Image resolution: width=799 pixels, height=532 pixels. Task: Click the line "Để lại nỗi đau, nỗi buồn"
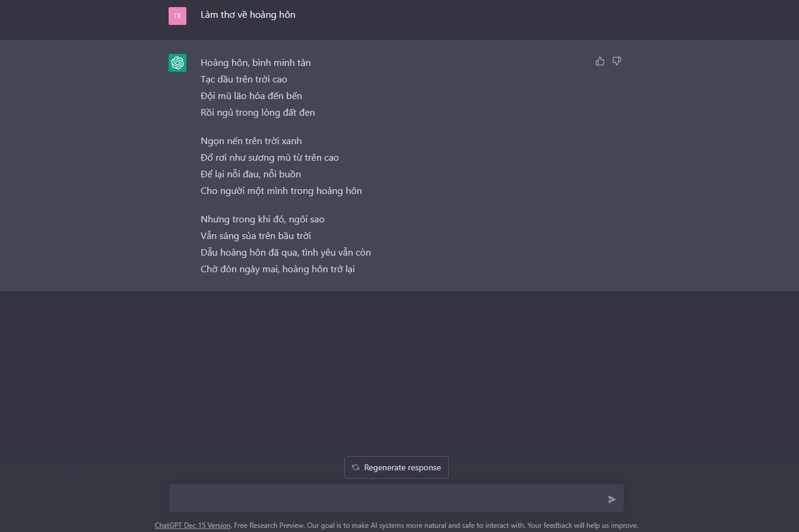pos(251,174)
